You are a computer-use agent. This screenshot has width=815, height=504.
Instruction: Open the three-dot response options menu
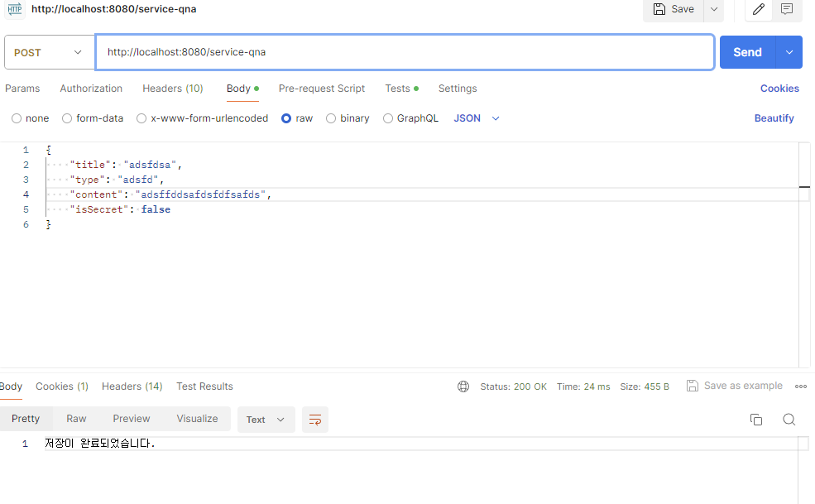tap(801, 386)
